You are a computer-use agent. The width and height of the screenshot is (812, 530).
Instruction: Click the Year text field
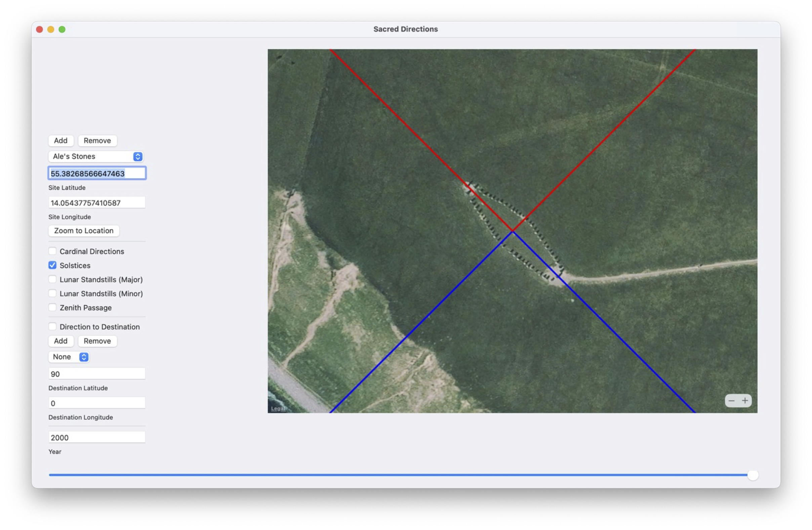97,437
